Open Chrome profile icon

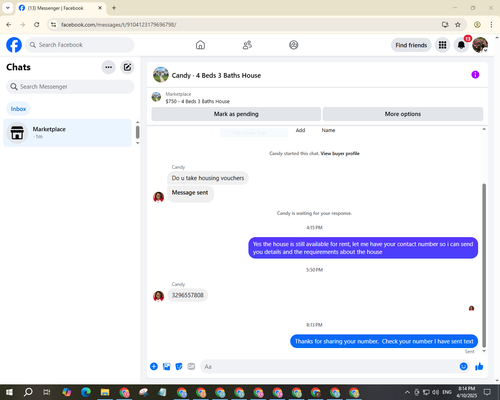tap(477, 25)
